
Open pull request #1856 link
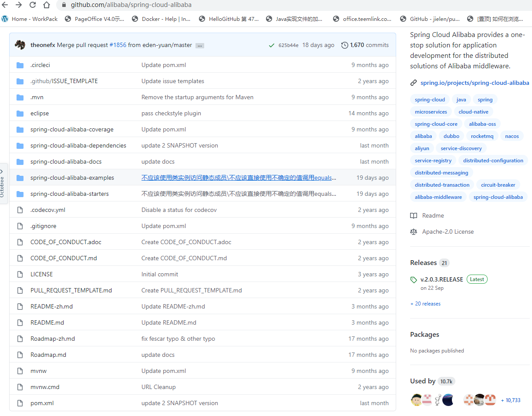tap(118, 45)
